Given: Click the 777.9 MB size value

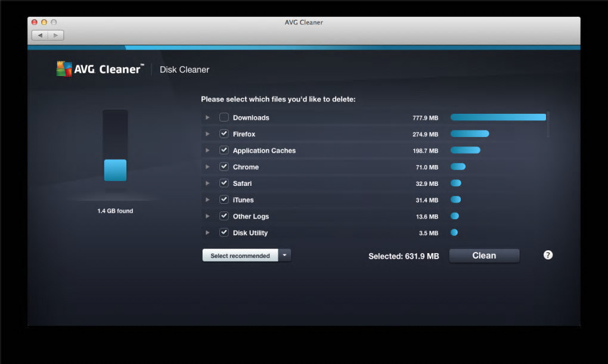Looking at the screenshot, I should point(426,118).
